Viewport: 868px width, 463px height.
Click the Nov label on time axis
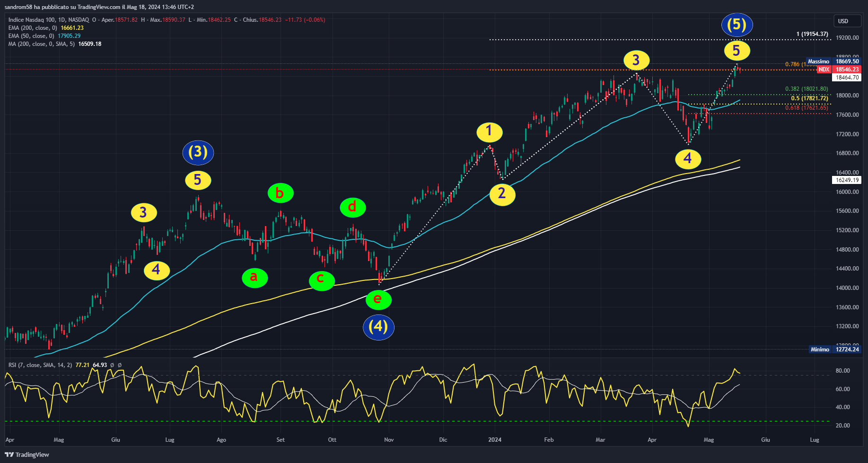pos(389,440)
